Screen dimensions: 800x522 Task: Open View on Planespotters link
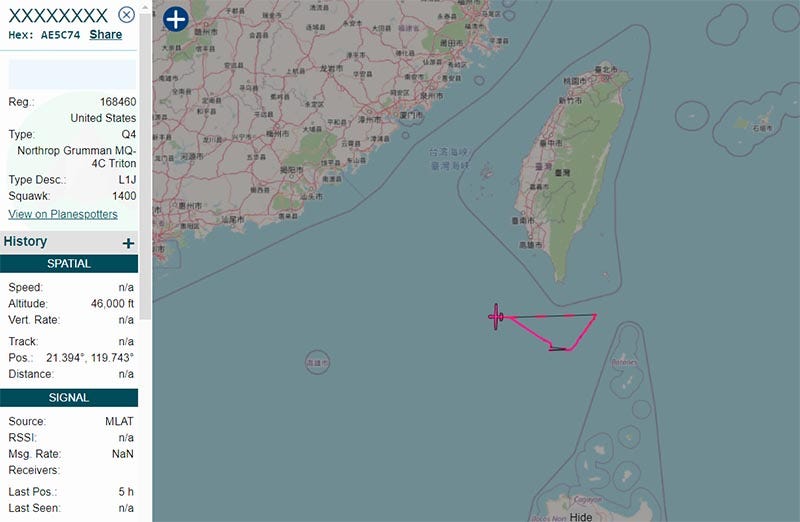63,214
